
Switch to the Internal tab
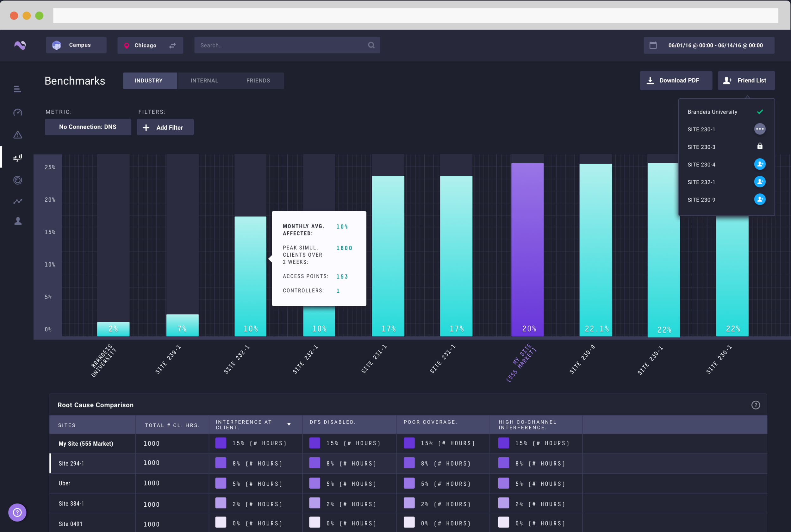pyautogui.click(x=204, y=81)
